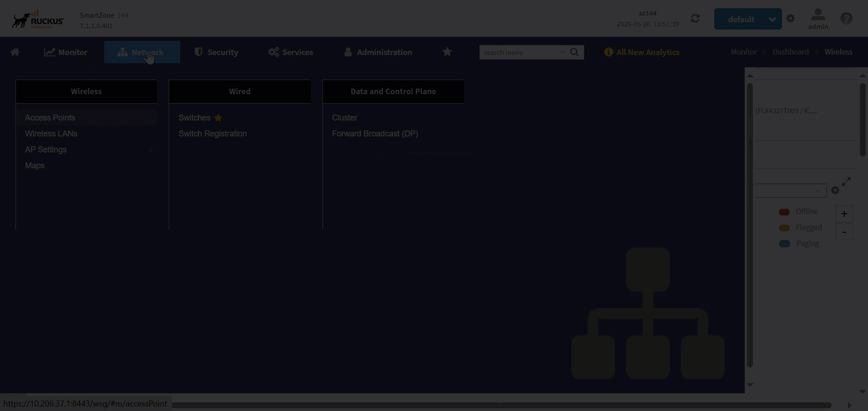Open All New Analytics link

pyautogui.click(x=648, y=52)
